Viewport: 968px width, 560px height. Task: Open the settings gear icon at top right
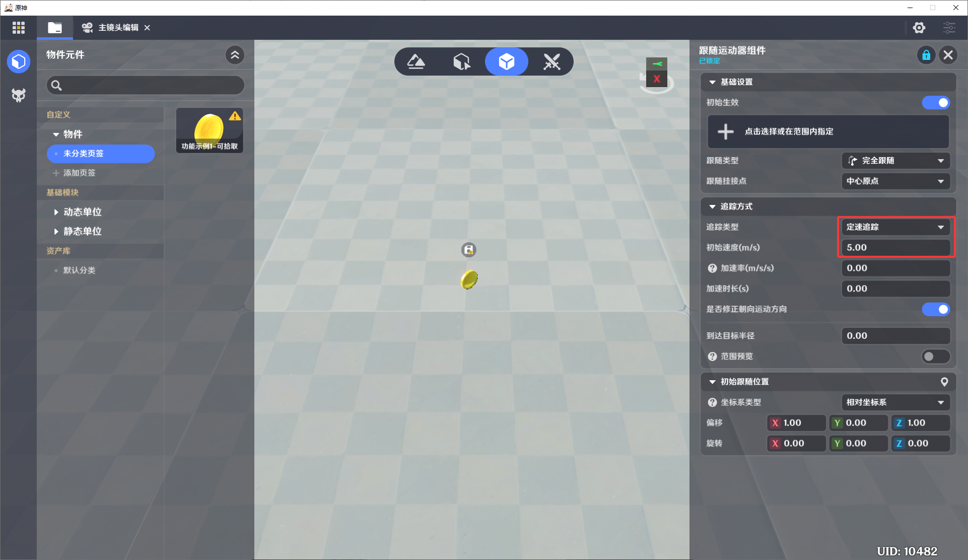(919, 28)
